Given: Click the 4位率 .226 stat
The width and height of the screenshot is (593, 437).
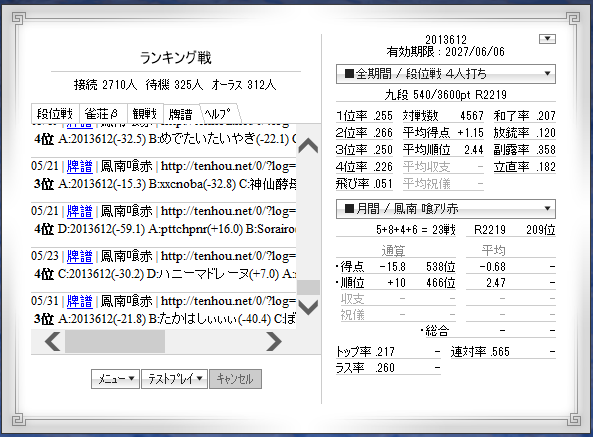Looking at the screenshot, I should [364, 167].
